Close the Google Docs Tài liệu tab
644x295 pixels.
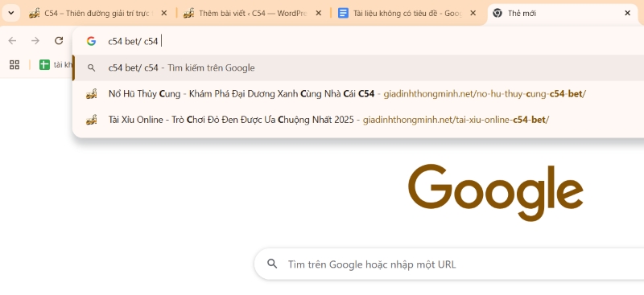point(473,13)
